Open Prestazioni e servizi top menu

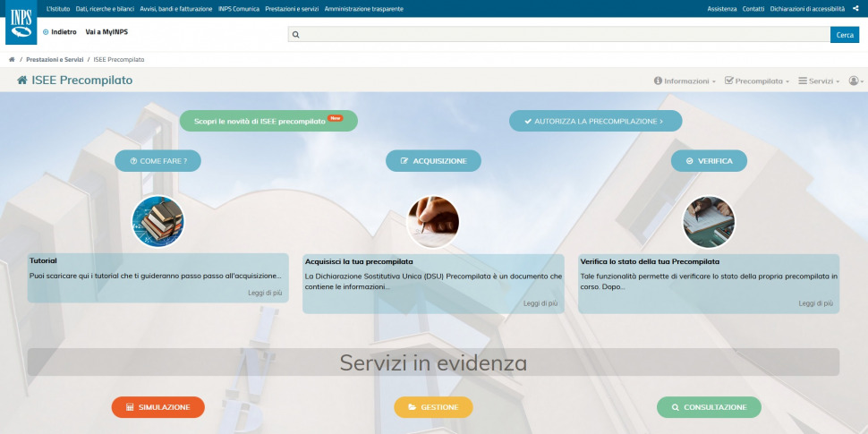click(292, 9)
